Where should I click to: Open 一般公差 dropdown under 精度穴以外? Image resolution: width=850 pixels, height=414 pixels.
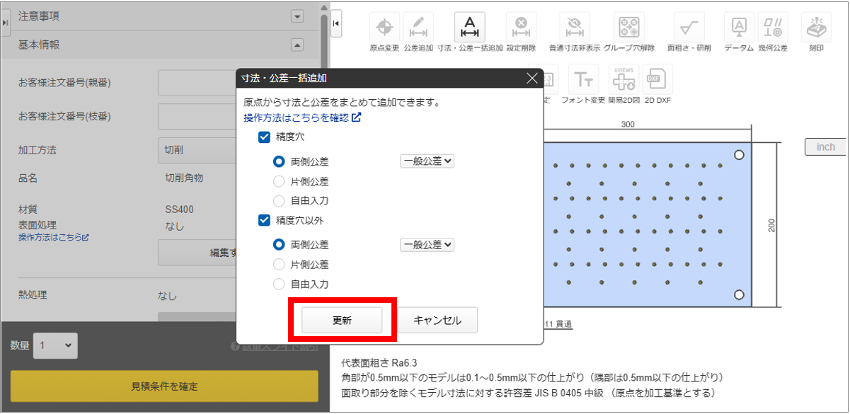click(x=427, y=244)
